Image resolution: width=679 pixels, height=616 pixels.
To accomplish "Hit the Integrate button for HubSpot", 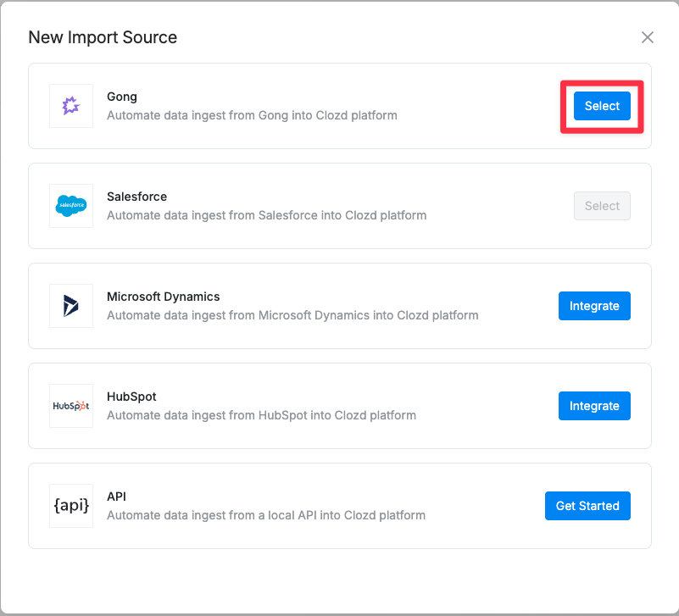I will 594,406.
